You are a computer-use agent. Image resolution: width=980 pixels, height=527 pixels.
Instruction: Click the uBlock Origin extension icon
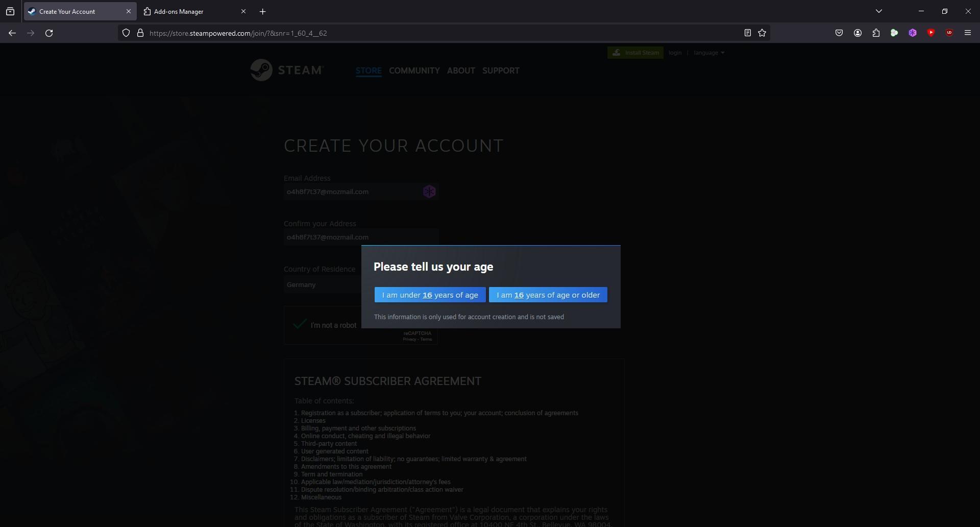pos(949,33)
